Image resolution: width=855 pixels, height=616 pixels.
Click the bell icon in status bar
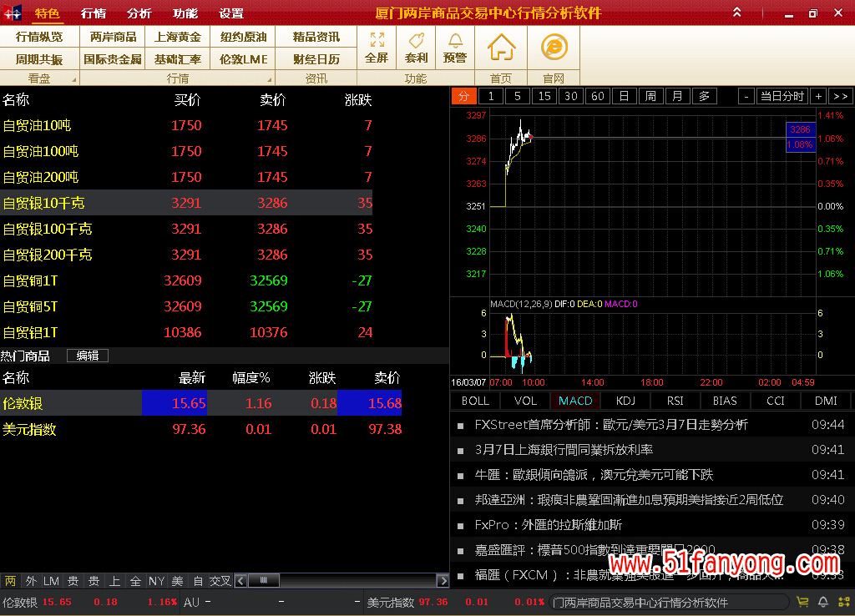[x=822, y=602]
